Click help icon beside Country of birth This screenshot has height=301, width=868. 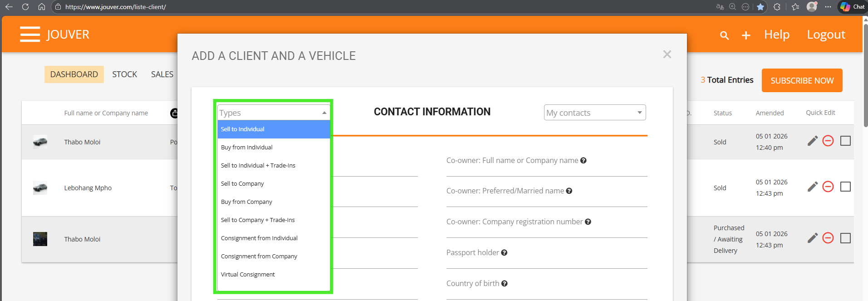[x=505, y=284]
